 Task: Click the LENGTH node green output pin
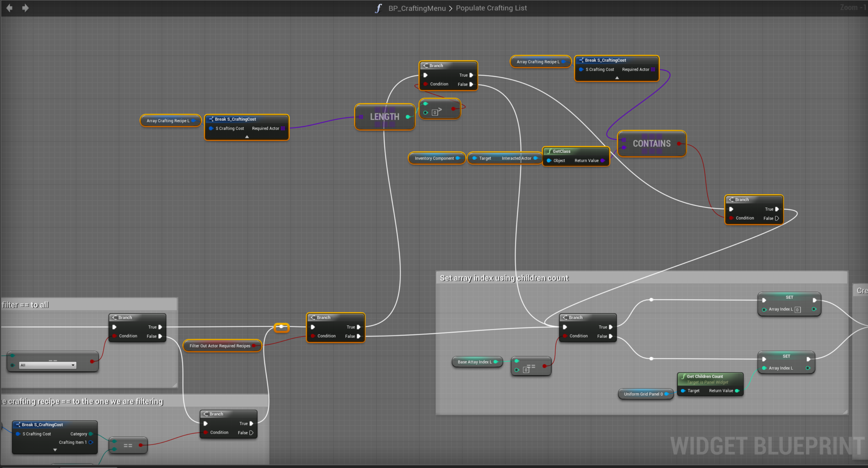click(x=408, y=117)
